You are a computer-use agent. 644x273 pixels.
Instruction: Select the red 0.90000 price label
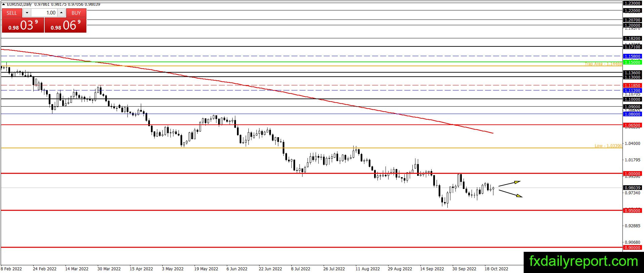[632, 247]
